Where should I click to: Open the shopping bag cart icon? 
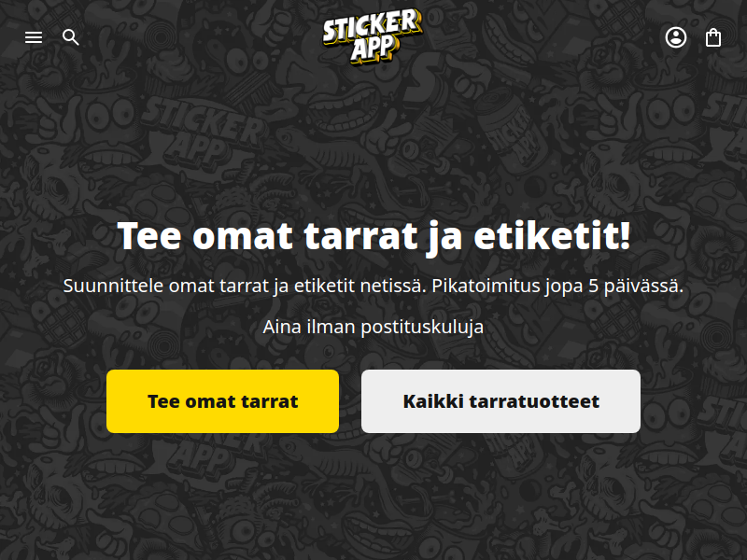pyautogui.click(x=713, y=37)
